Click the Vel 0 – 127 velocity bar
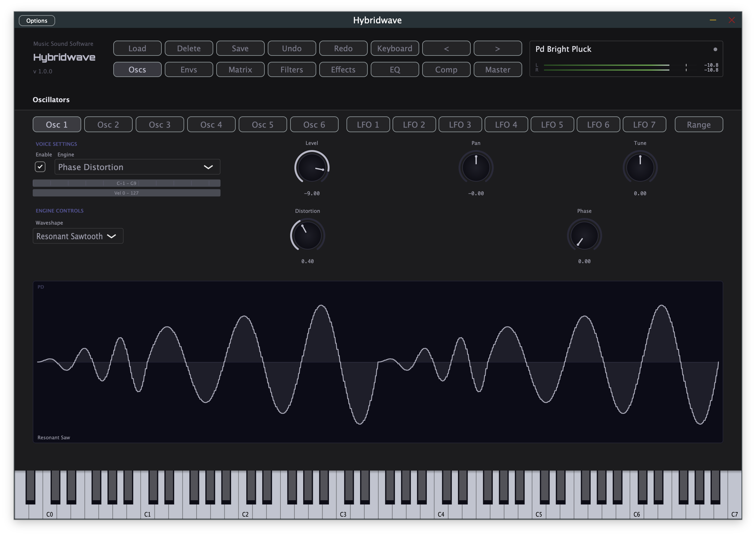The height and width of the screenshot is (536, 756). [x=126, y=193]
